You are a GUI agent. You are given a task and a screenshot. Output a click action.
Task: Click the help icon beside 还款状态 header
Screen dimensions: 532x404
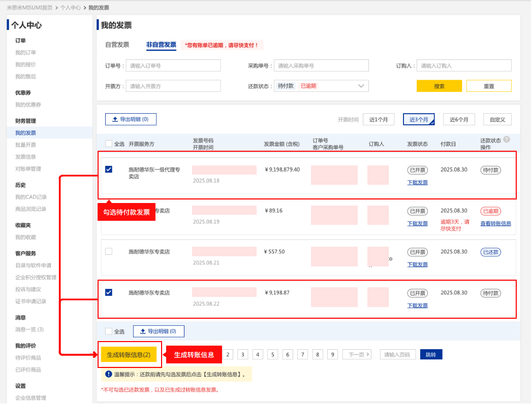pos(507,140)
